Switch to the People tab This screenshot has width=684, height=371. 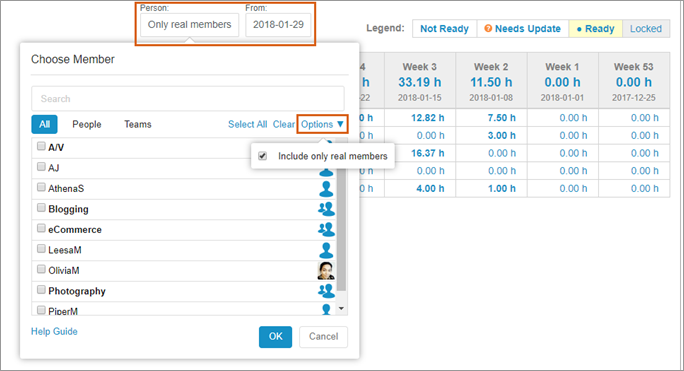pyautogui.click(x=87, y=124)
